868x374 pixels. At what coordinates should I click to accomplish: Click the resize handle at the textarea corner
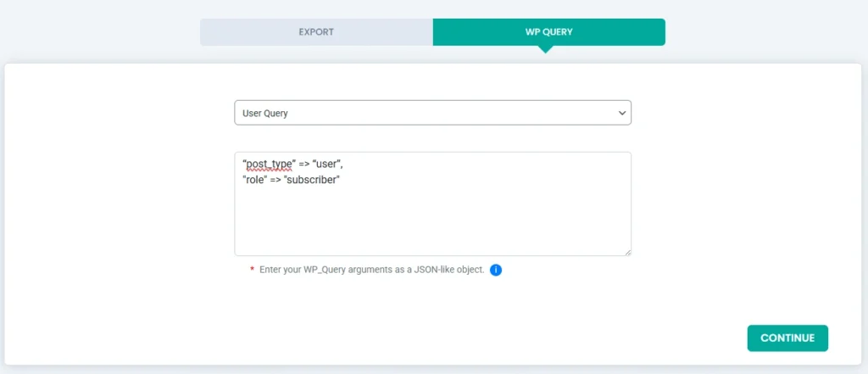click(627, 252)
